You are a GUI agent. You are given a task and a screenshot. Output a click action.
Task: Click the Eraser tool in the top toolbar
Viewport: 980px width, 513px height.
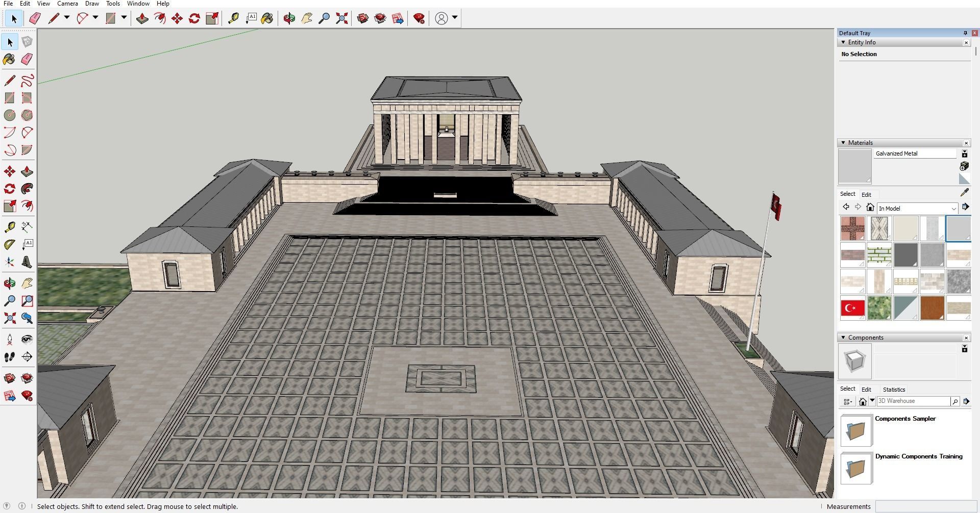click(35, 18)
